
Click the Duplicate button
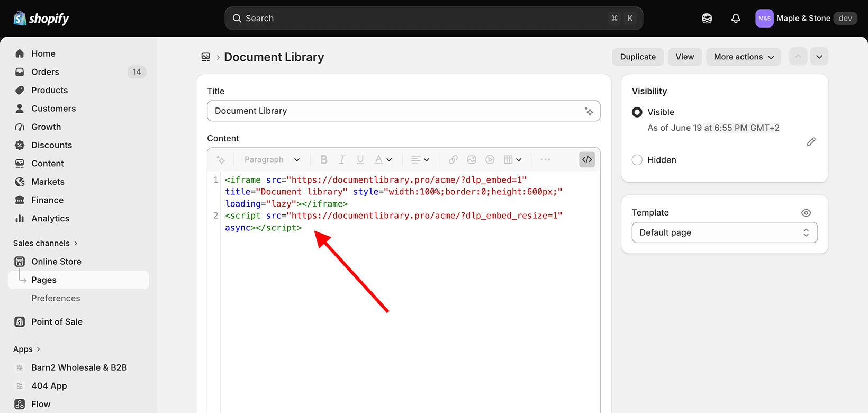tap(638, 57)
